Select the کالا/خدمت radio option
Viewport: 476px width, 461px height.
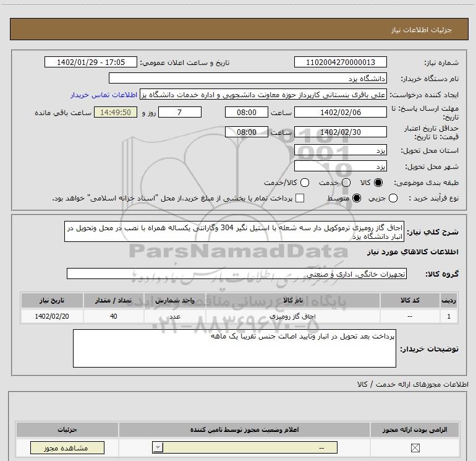[x=305, y=183]
